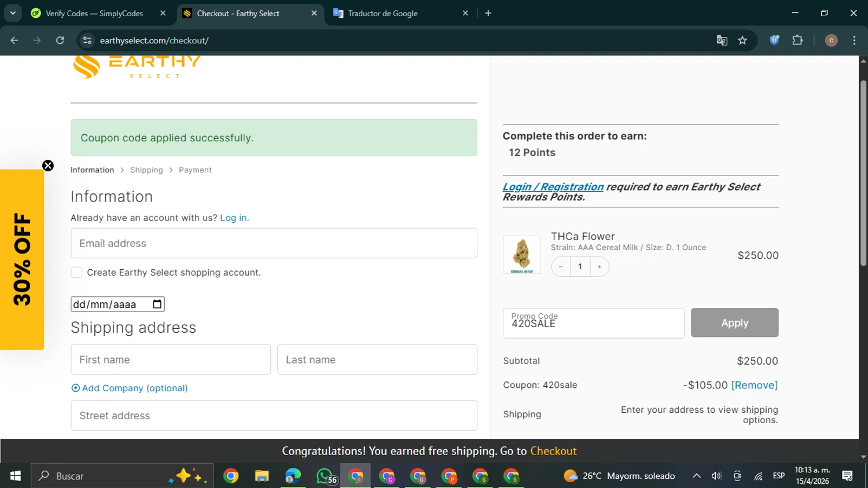Click the THCa Flower product name
The height and width of the screenshot is (488, 868).
(x=583, y=236)
